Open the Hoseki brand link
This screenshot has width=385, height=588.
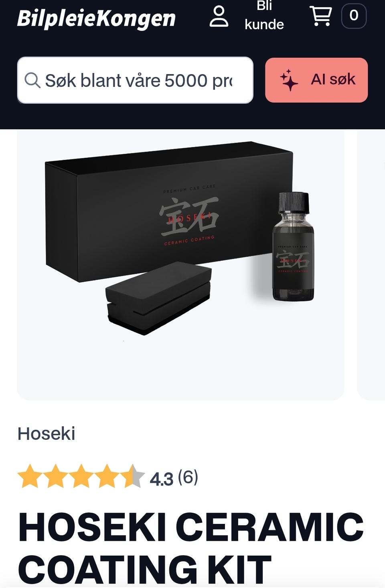[47, 433]
